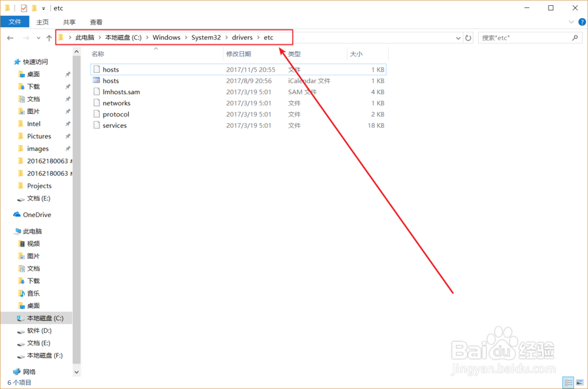Open 桌面 under quick access

tap(34, 74)
